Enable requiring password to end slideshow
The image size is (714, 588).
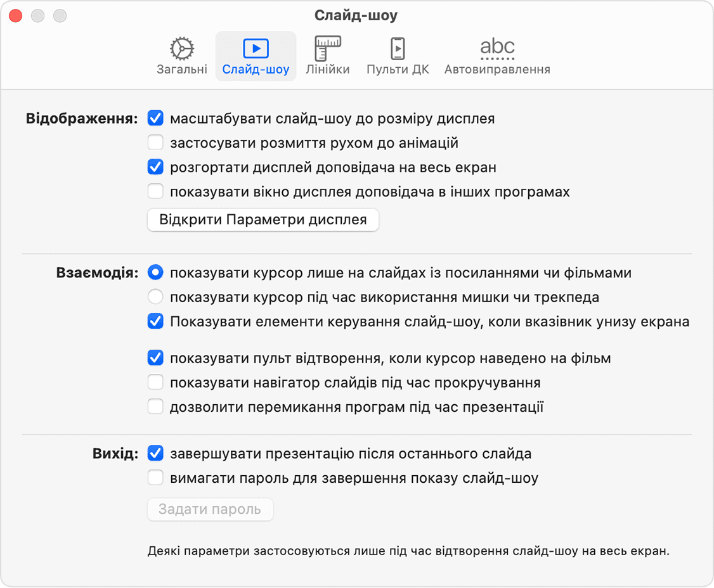(x=155, y=477)
